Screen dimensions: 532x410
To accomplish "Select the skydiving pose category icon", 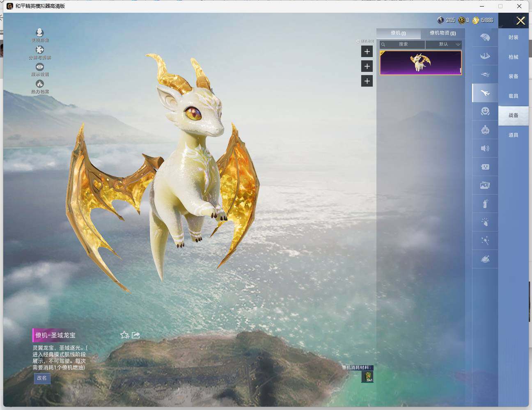I will pos(485,56).
